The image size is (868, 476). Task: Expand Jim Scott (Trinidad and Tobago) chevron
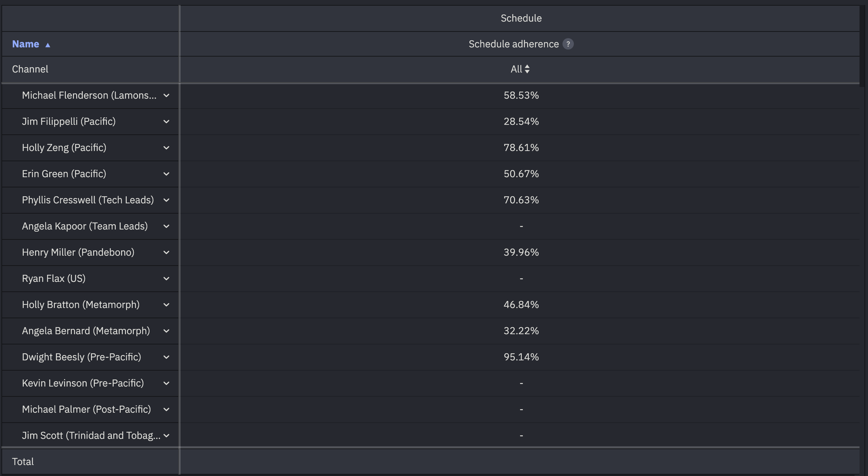166,436
